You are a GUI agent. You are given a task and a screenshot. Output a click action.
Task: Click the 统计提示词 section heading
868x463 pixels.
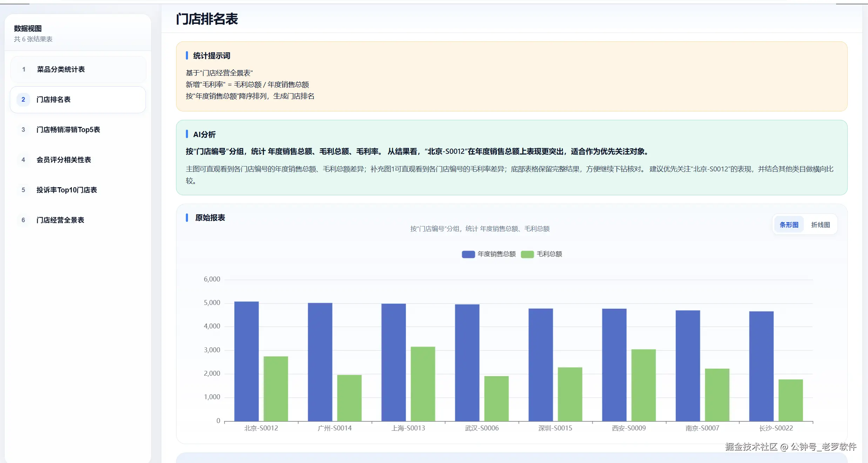(211, 56)
